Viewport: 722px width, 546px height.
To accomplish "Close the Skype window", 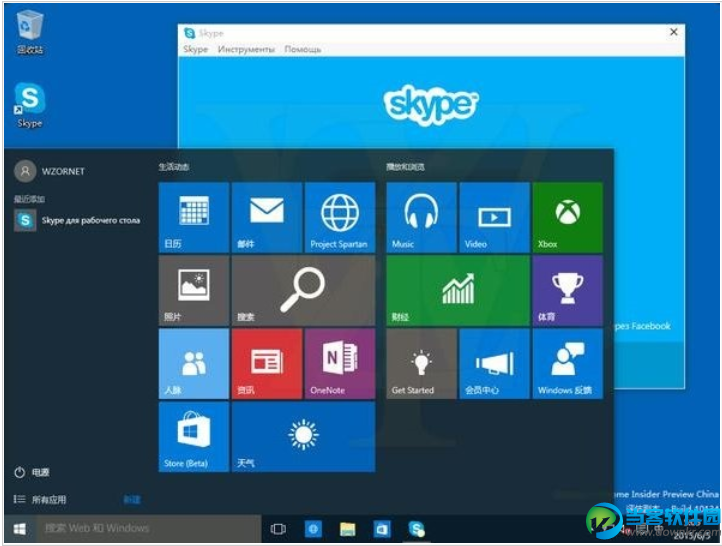I will [674, 32].
